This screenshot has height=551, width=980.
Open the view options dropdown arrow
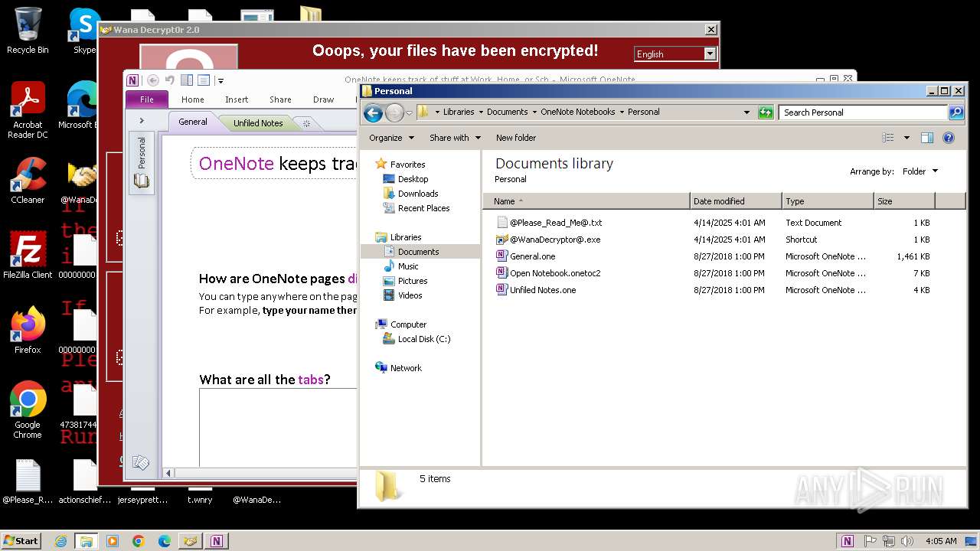[906, 138]
